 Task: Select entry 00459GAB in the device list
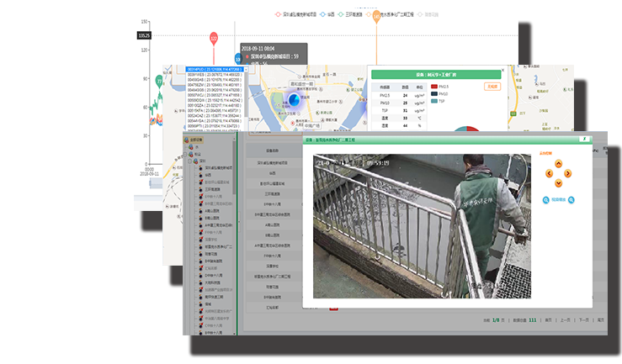pos(215,80)
